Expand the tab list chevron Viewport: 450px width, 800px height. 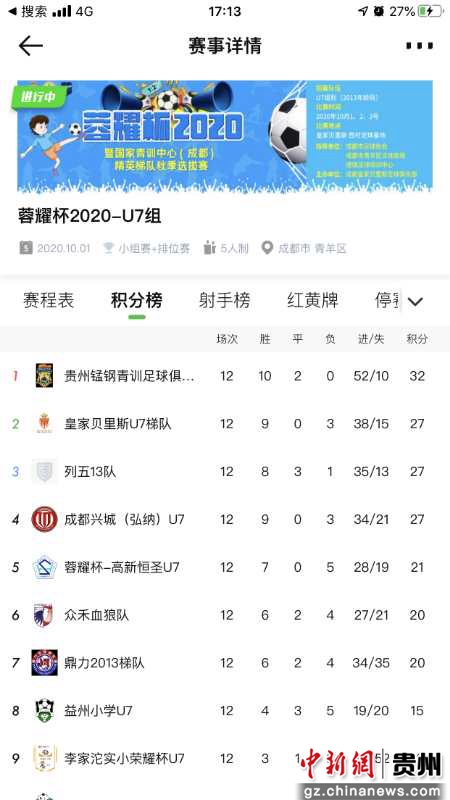pos(415,302)
